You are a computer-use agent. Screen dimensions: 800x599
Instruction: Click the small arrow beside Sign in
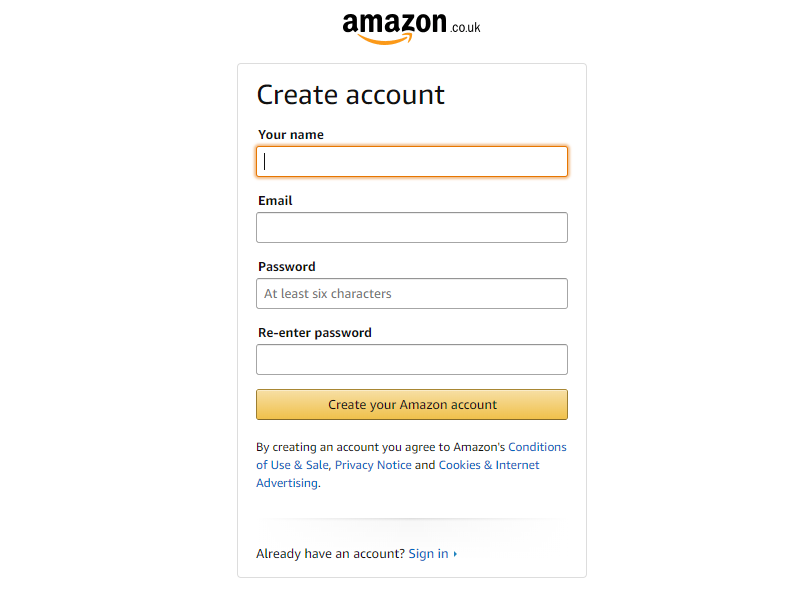(455, 554)
